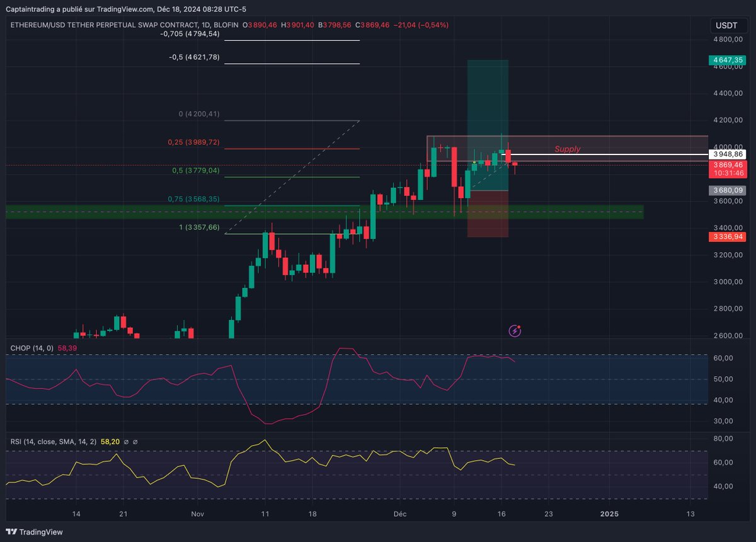Click the 21 date on the time axis

[123, 514]
